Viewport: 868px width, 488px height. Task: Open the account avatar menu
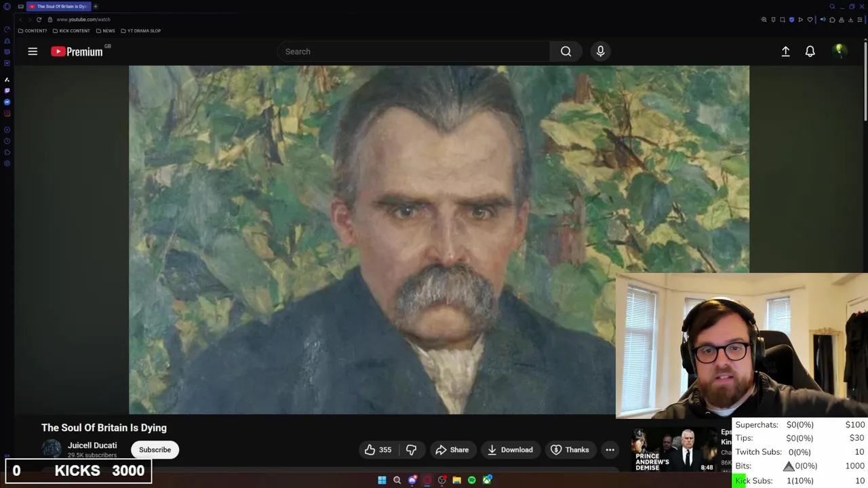(x=840, y=51)
